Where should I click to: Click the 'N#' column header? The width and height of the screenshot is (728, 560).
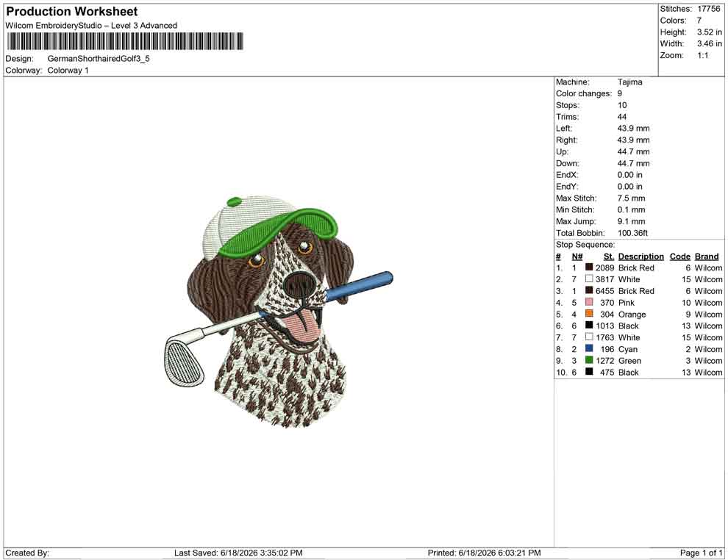pos(577,256)
